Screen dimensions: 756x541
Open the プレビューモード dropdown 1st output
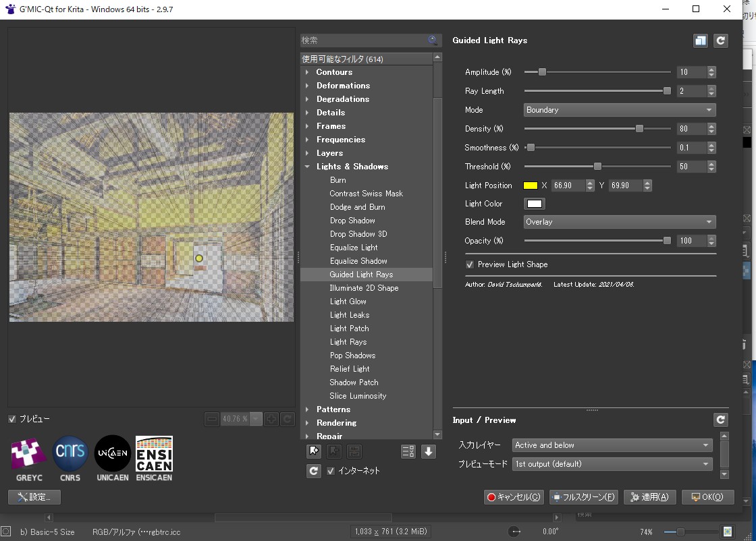[612, 464]
